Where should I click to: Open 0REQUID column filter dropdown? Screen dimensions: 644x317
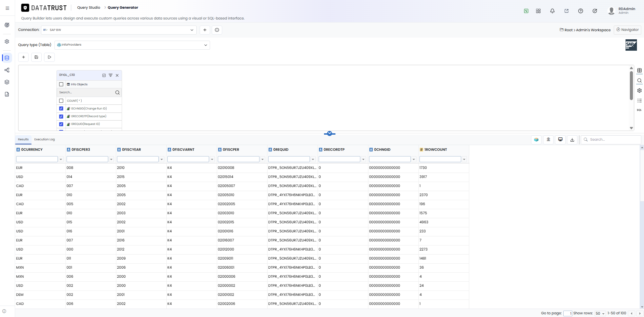[x=313, y=159]
